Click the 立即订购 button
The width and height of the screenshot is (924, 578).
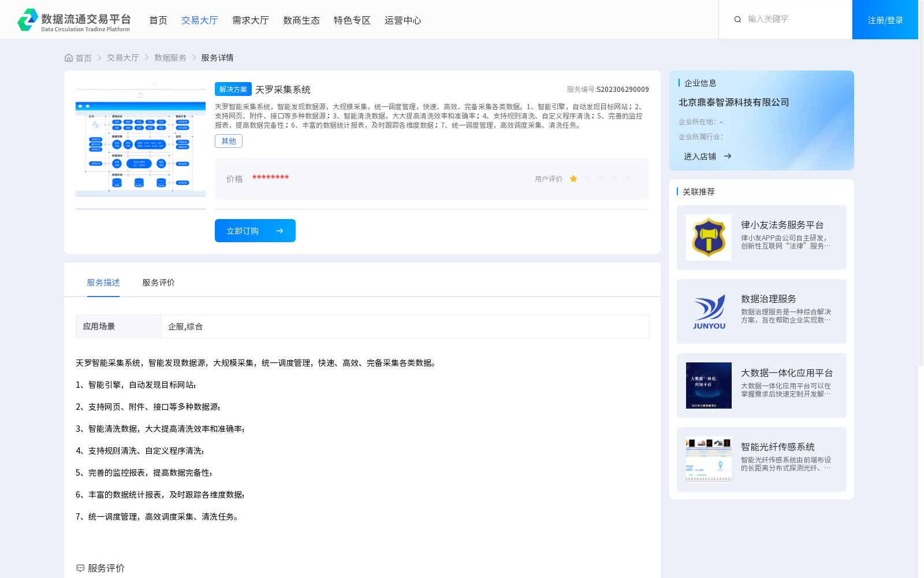pyautogui.click(x=255, y=231)
